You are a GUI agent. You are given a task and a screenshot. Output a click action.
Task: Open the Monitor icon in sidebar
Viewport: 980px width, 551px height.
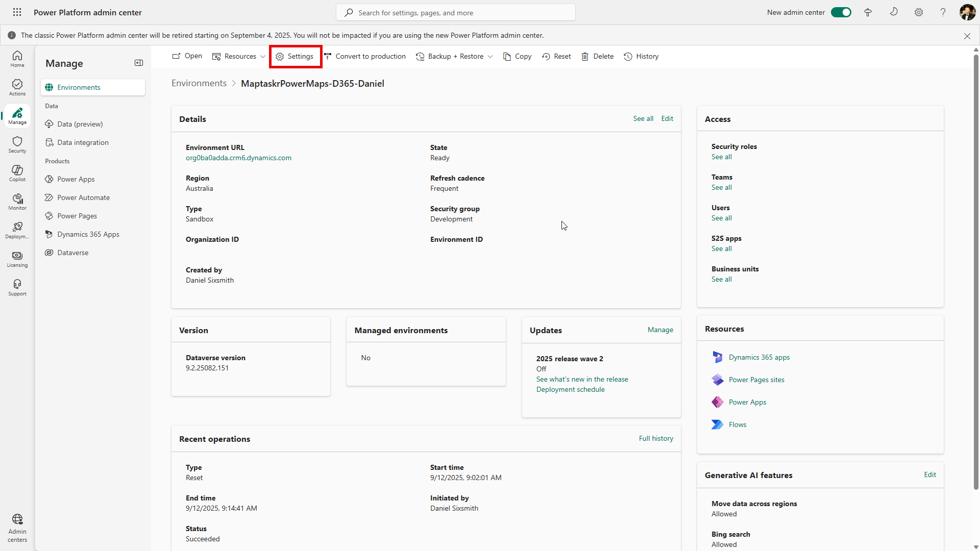[x=17, y=202]
